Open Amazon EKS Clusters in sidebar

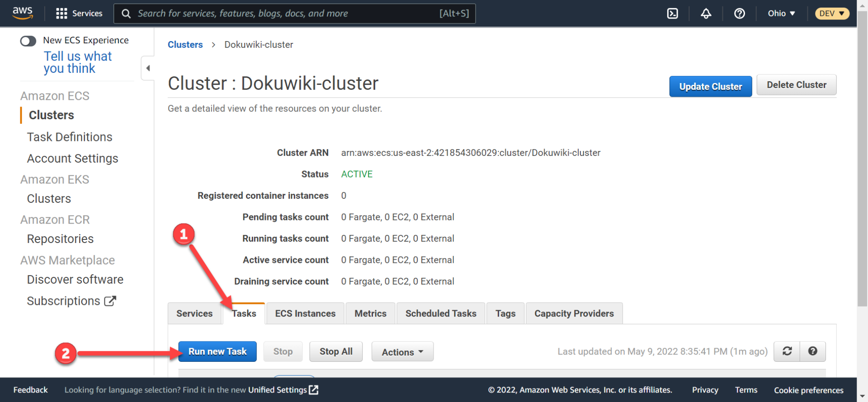coord(49,199)
